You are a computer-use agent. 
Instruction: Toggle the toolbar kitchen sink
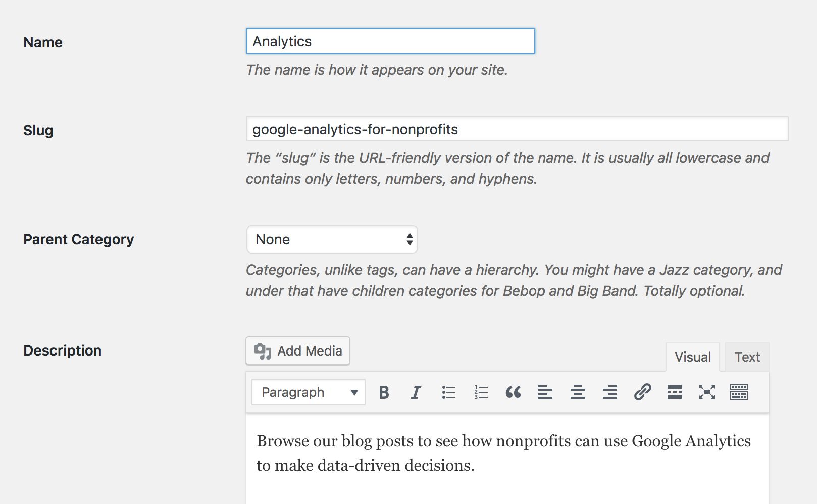[739, 392]
